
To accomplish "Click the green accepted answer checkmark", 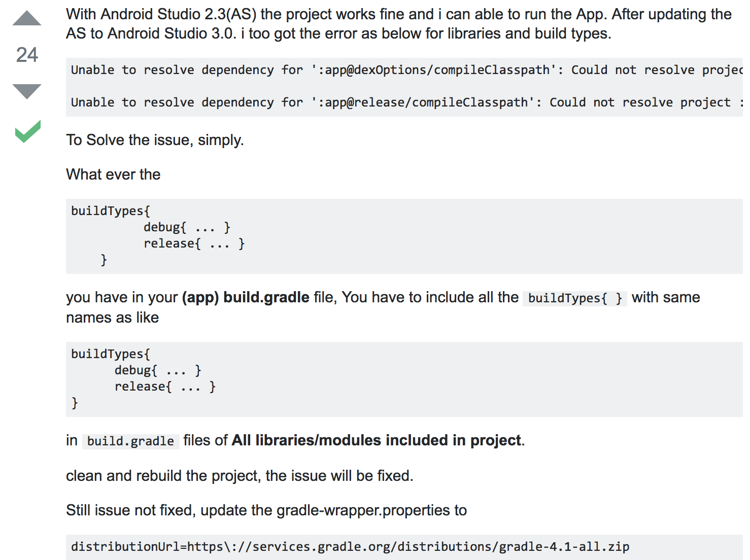I will pos(28,131).
